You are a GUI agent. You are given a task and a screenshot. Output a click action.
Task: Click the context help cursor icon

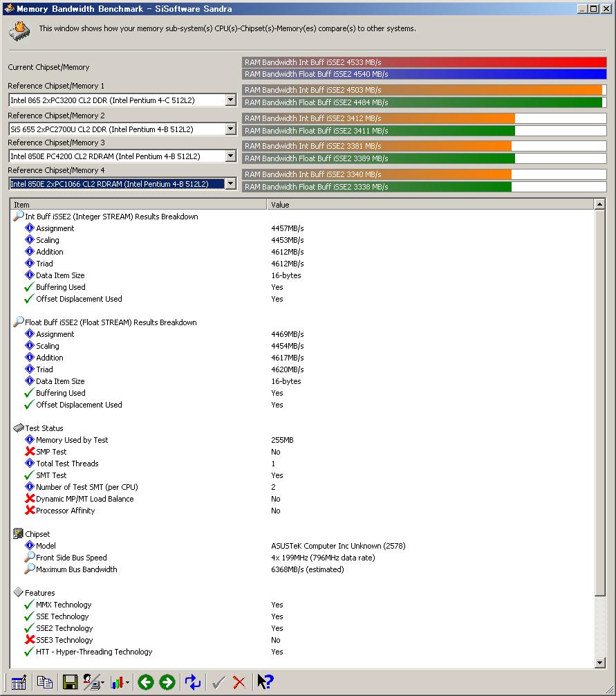[x=265, y=681]
